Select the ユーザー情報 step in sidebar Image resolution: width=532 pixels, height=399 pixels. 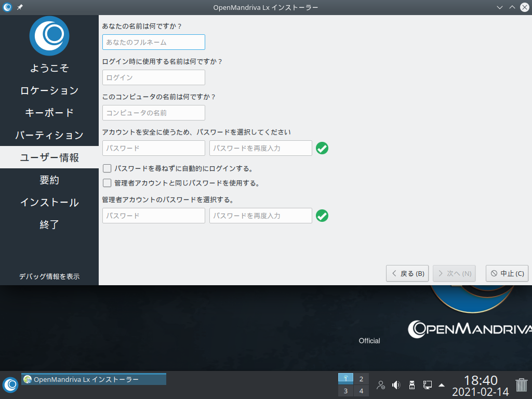tap(49, 157)
